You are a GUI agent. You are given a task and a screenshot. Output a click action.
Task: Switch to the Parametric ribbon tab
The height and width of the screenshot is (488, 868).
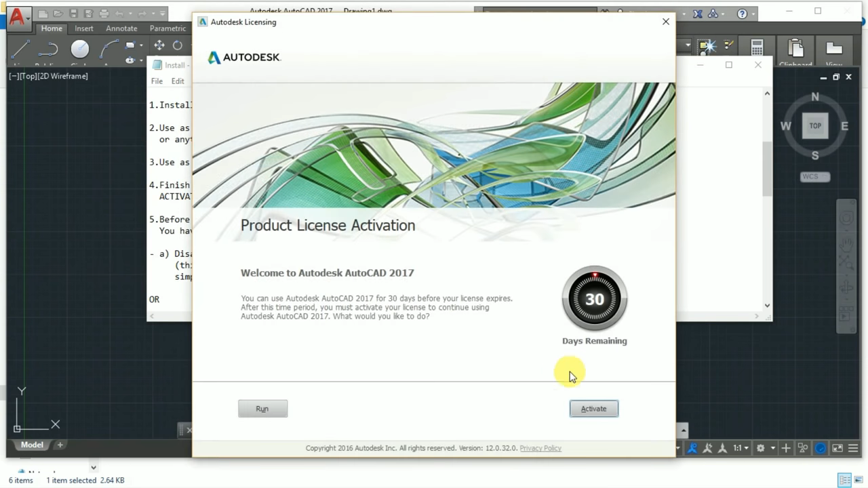167,28
